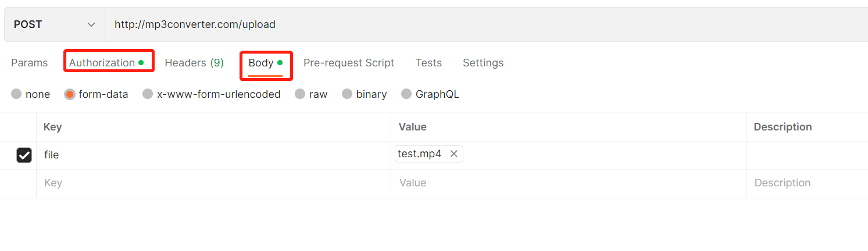The image size is (868, 251).
Task: Open the POST method dropdown
Action: pyautogui.click(x=54, y=24)
